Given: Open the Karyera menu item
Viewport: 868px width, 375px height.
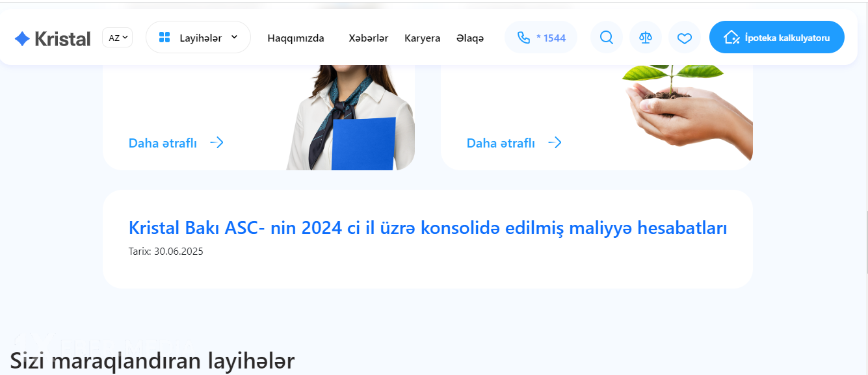Looking at the screenshot, I should tap(423, 38).
